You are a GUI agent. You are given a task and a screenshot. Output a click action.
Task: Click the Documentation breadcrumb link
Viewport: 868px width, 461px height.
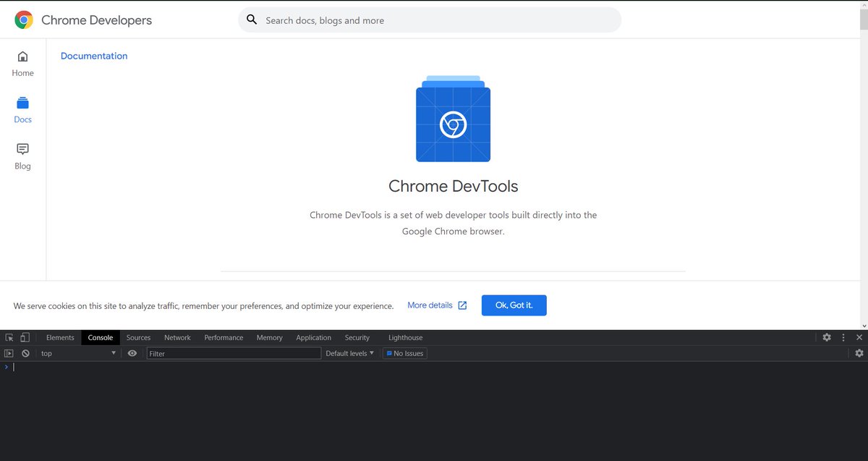94,56
